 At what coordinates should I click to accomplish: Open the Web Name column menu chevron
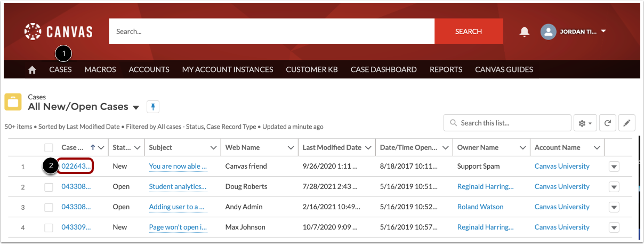coord(291,148)
